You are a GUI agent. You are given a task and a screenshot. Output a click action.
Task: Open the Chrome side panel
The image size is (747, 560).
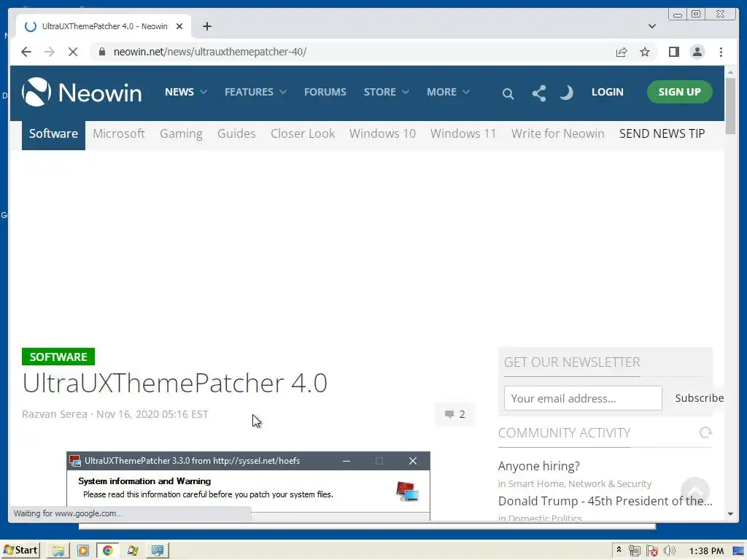coord(673,52)
